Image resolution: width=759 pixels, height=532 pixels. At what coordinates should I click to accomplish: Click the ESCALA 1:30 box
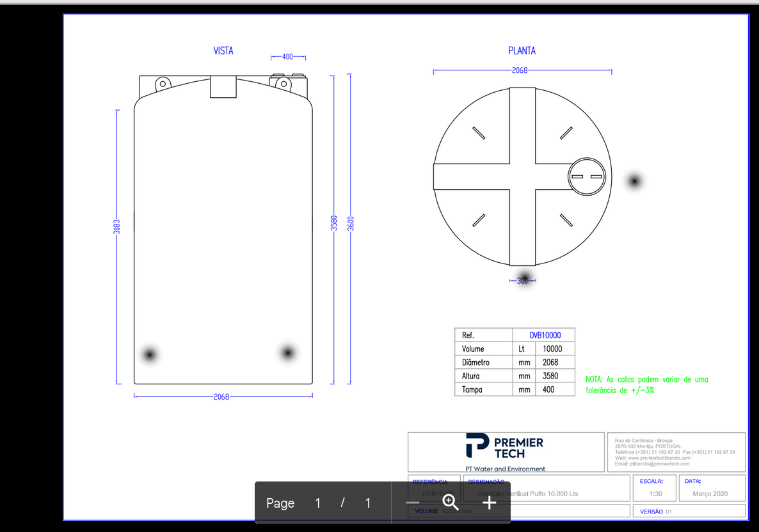pos(656,488)
